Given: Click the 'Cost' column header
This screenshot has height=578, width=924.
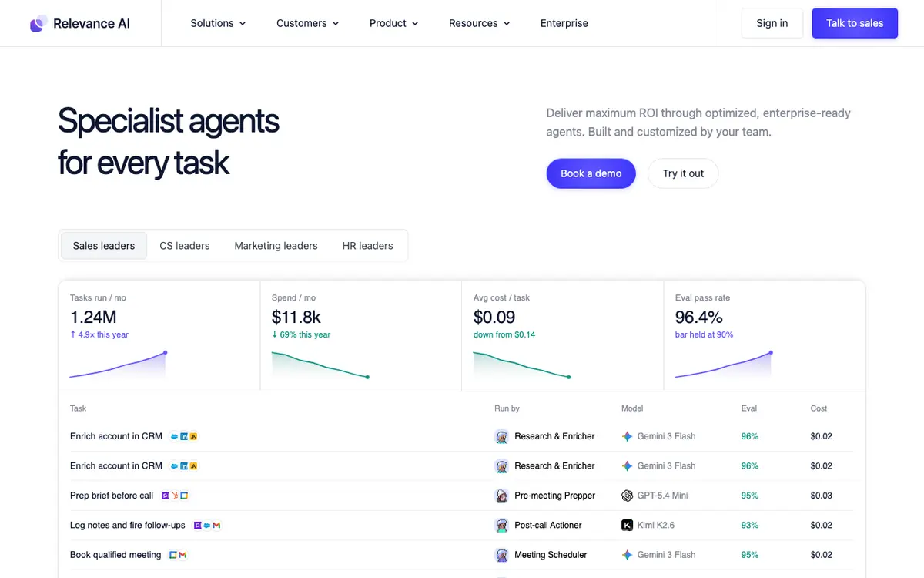Looking at the screenshot, I should tap(819, 408).
